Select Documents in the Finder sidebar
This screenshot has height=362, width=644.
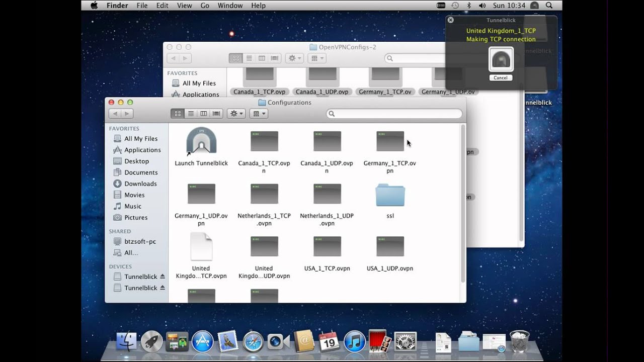135,172
